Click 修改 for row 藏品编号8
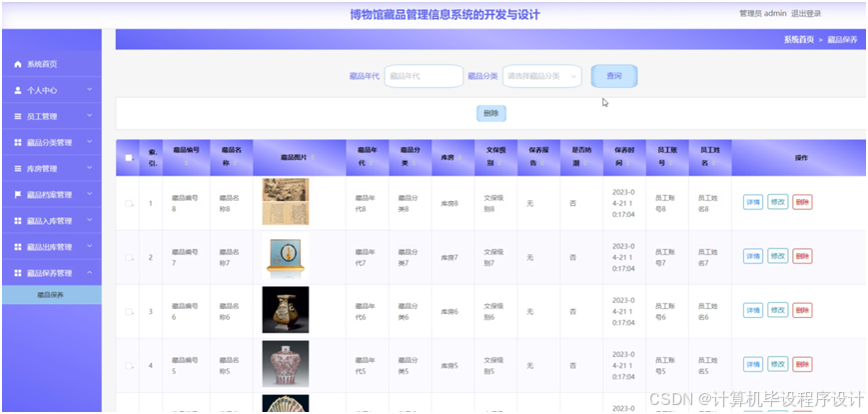868x414 pixels. click(778, 202)
